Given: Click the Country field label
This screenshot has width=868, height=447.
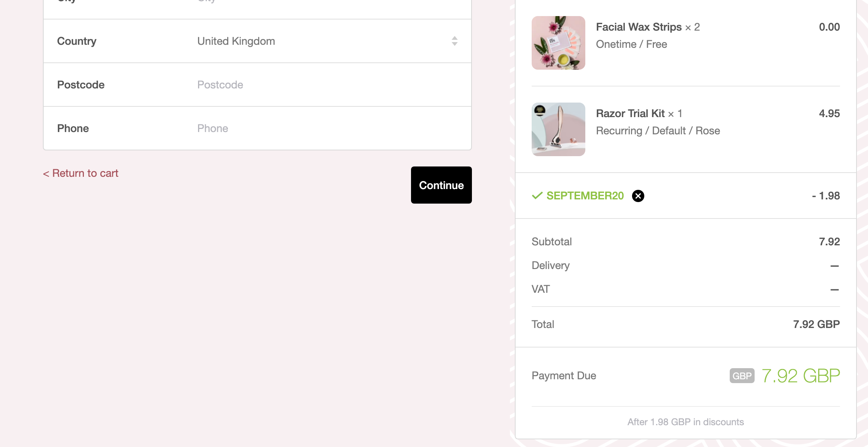Looking at the screenshot, I should coord(77,41).
